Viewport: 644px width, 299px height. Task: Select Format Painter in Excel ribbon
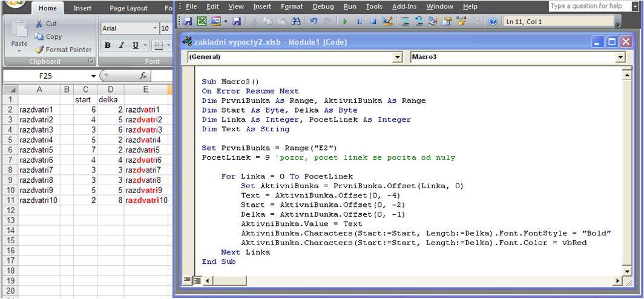(63, 50)
